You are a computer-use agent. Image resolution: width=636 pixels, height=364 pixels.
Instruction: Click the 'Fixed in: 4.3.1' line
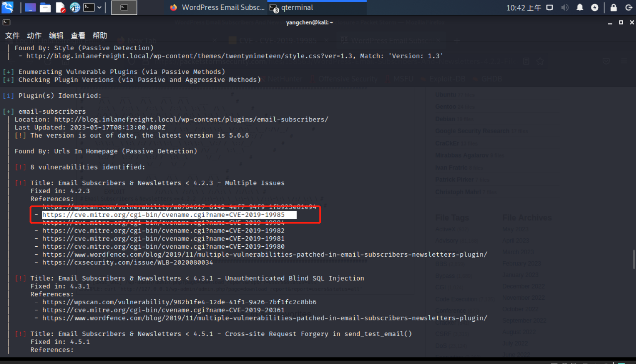click(x=60, y=286)
